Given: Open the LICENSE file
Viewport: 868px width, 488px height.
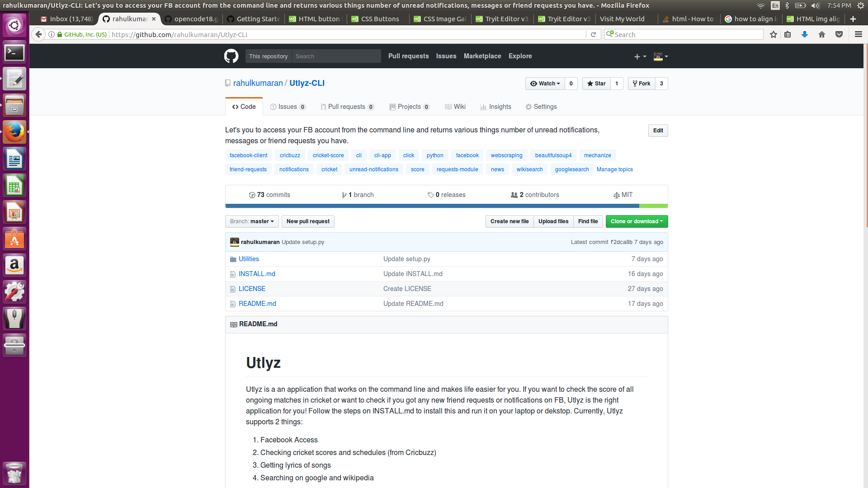Looking at the screenshot, I should pos(252,289).
